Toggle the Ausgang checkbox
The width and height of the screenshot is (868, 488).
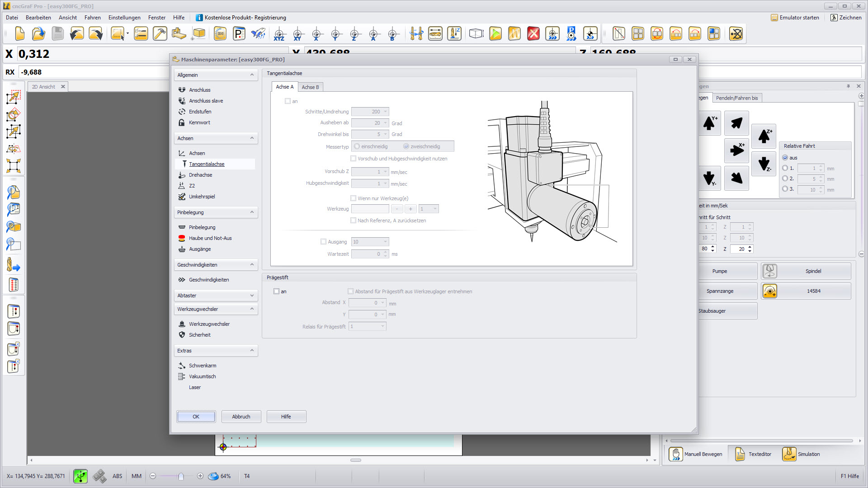323,242
